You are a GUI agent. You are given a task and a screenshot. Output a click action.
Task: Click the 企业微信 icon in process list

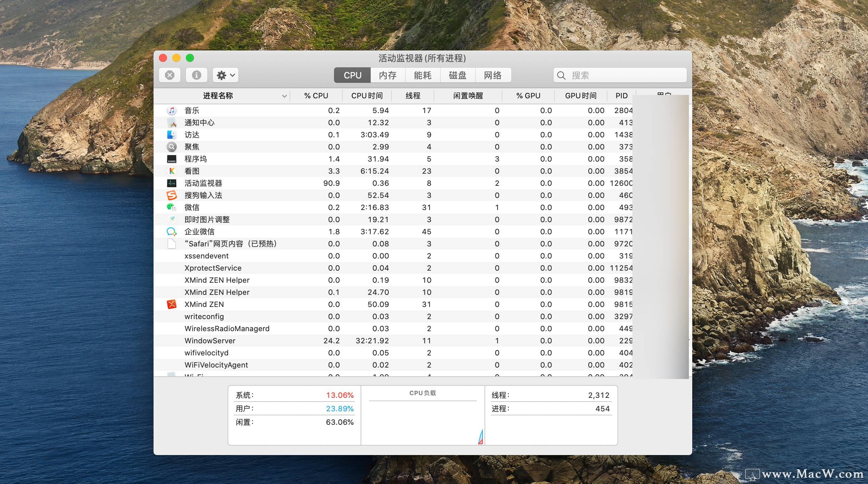click(x=171, y=232)
